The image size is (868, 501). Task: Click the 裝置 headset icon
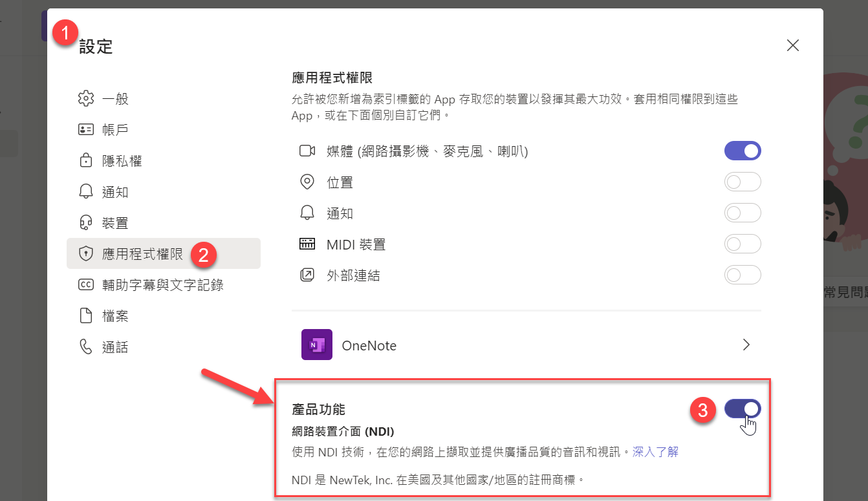(86, 223)
